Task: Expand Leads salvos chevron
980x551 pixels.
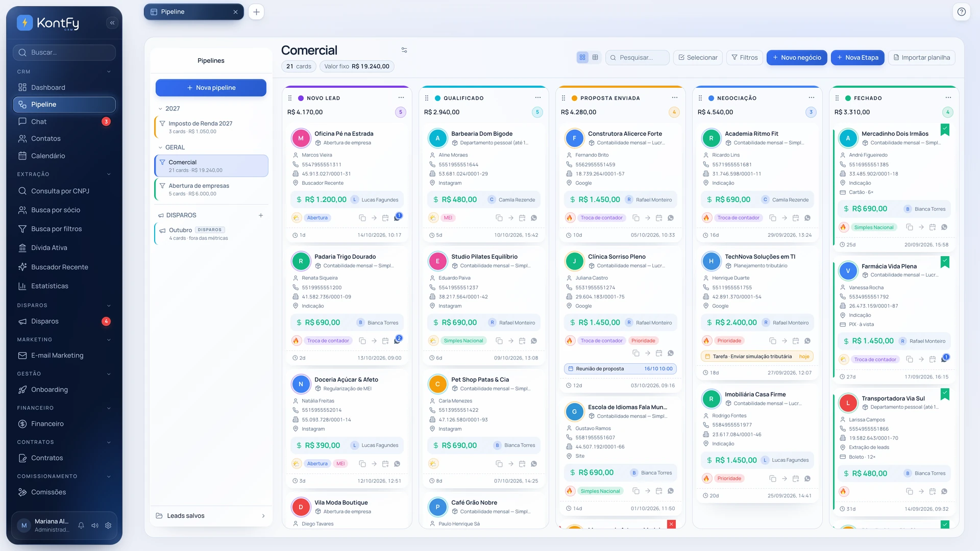Action: coord(263,516)
